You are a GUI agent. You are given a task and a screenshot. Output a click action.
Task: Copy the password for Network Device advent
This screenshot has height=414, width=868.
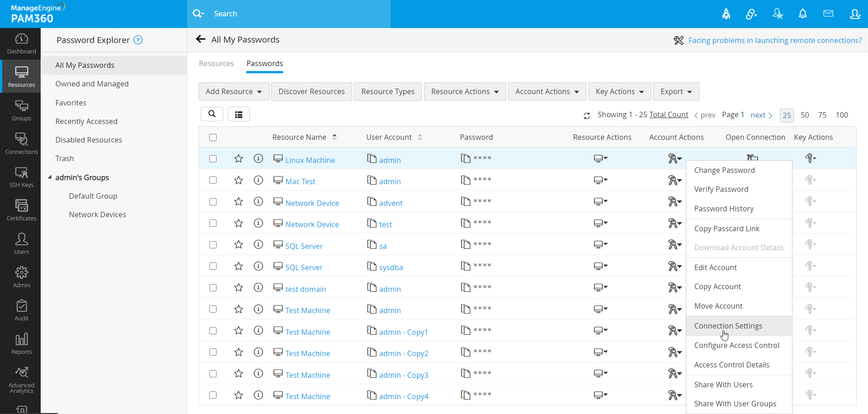[465, 201]
